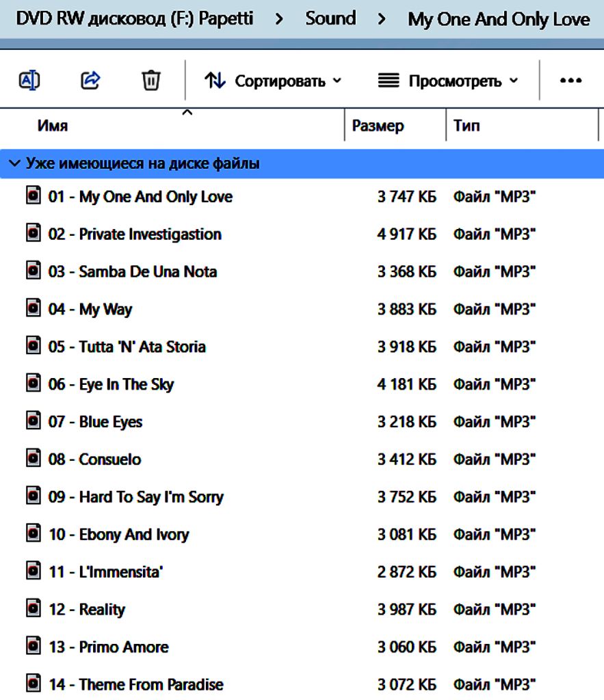Click the 2 872 КБ size value
The image size is (604, 700).
click(x=406, y=572)
